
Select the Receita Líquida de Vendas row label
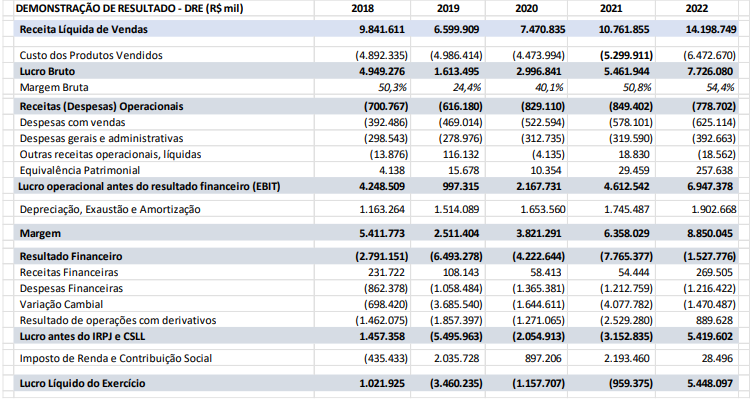(x=84, y=31)
